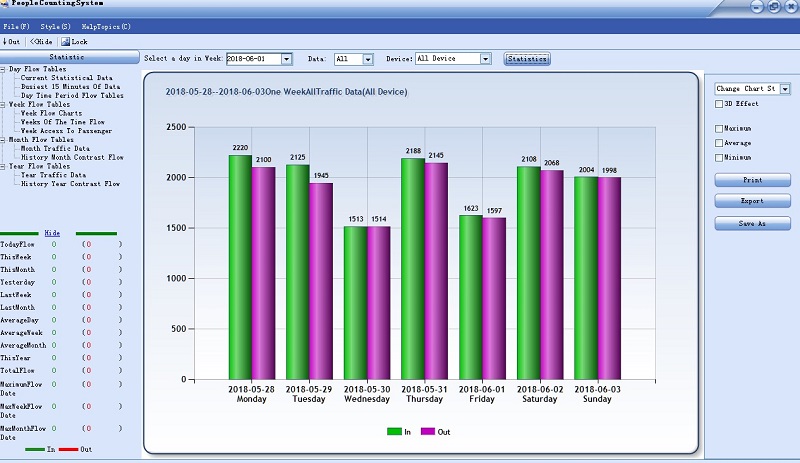Click the Export button
This screenshot has width=800, height=463.
[753, 201]
